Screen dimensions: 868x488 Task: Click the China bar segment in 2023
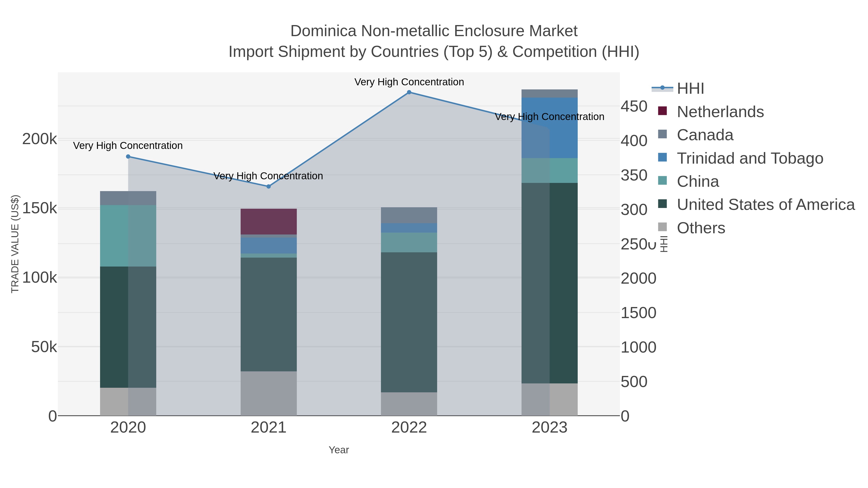(x=549, y=170)
